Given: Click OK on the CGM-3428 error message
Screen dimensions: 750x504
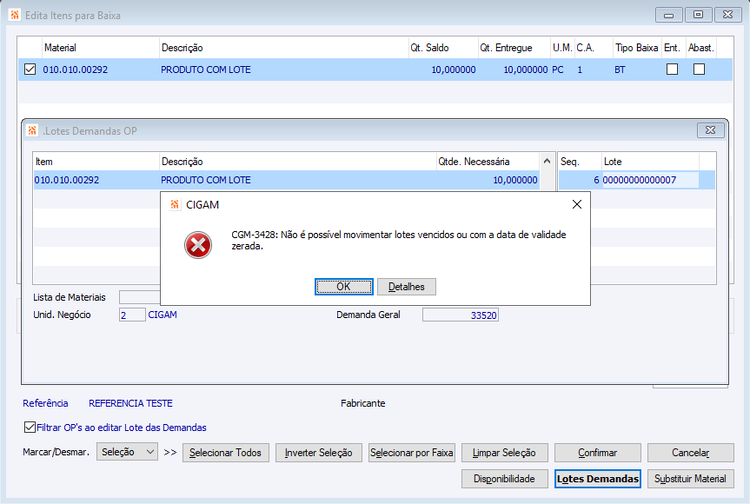Looking at the screenshot, I should 343,287.
